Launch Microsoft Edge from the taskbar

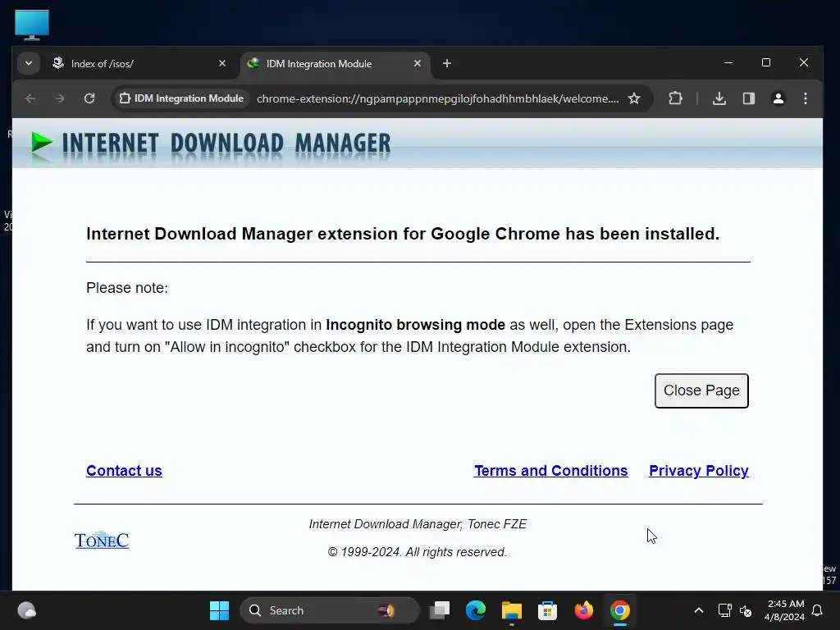pos(476,610)
